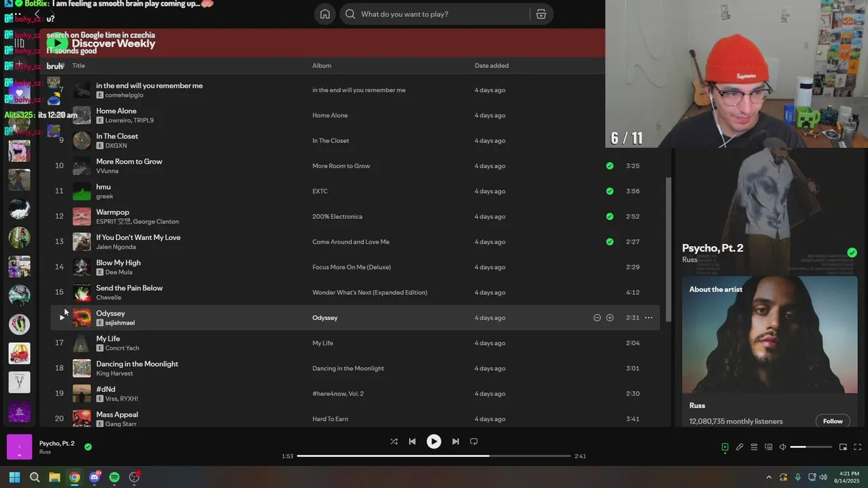The image size is (868, 488).
Task: Open Windows taskbar search
Action: pyautogui.click(x=35, y=477)
